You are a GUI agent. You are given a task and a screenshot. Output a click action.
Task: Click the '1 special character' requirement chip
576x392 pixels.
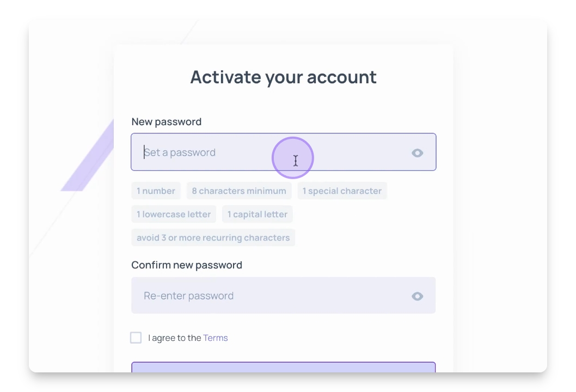click(x=342, y=191)
